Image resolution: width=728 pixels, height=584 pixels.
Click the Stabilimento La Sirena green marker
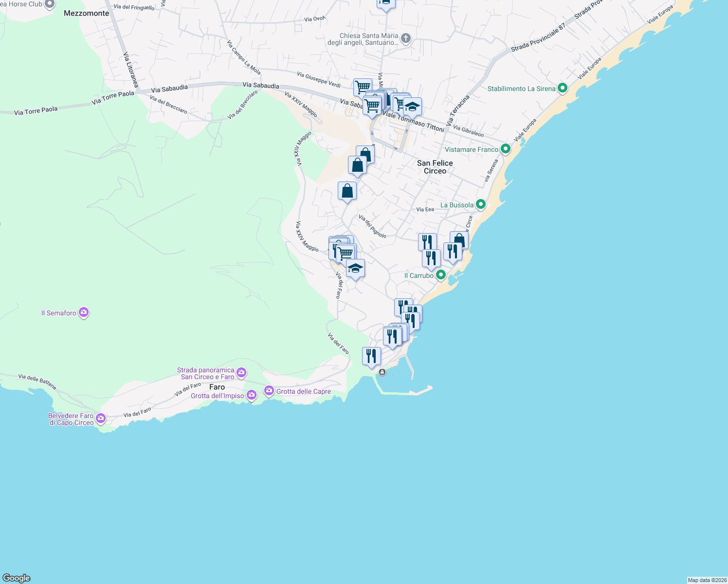point(563,88)
